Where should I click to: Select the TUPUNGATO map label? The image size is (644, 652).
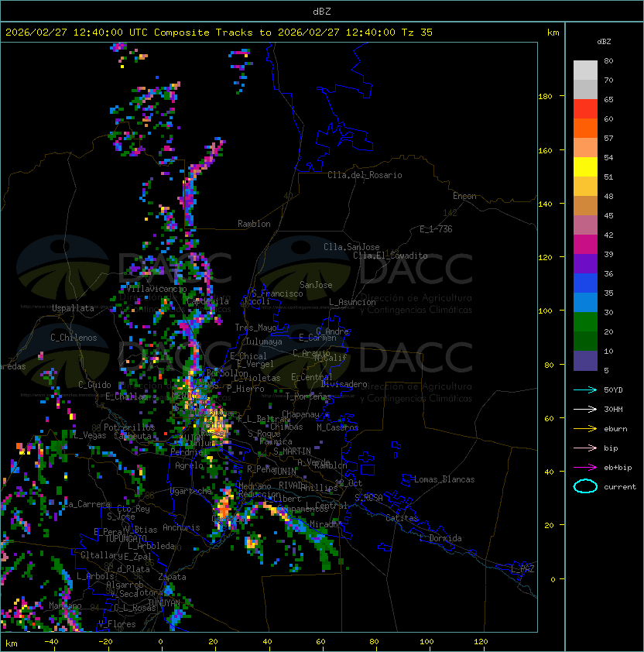125,538
